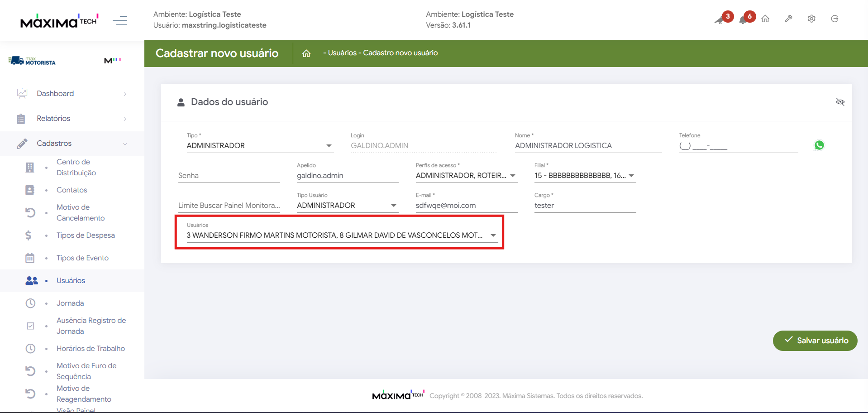This screenshot has width=868, height=413.
Task: Open Contatos menu item
Action: (72, 190)
